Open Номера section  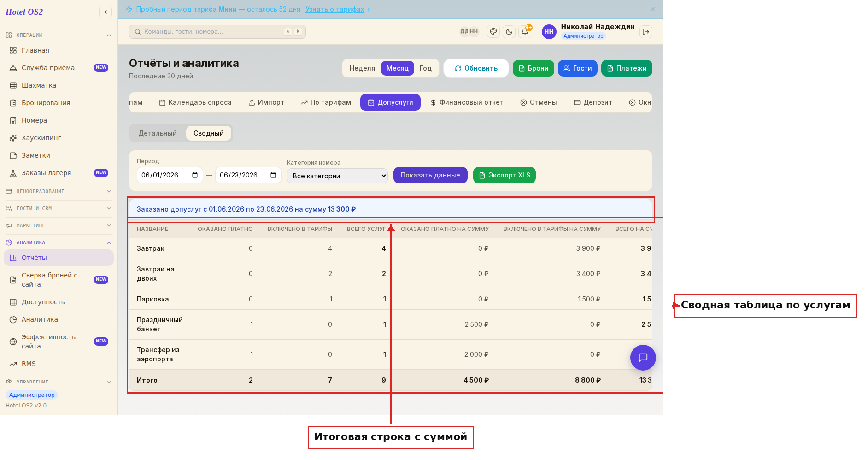click(x=59, y=120)
